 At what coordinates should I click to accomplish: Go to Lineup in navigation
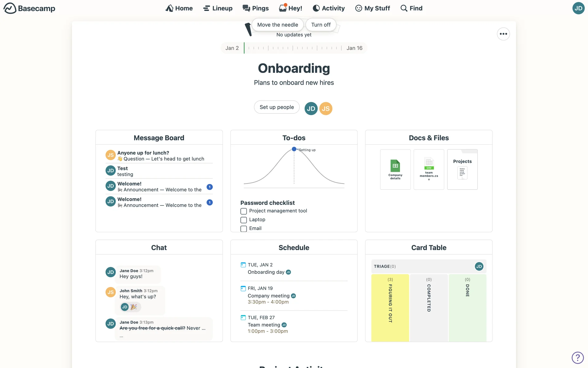click(218, 8)
